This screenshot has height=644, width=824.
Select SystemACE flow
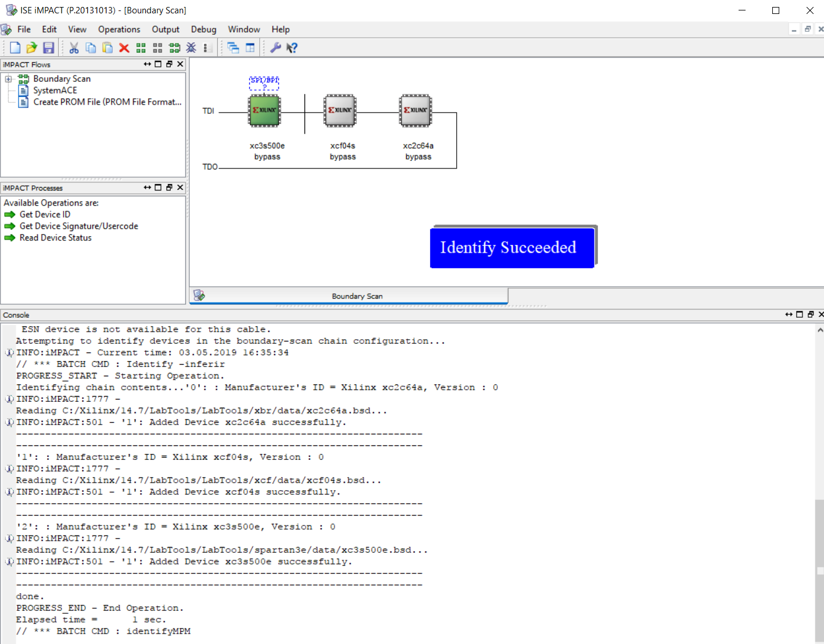click(x=55, y=91)
